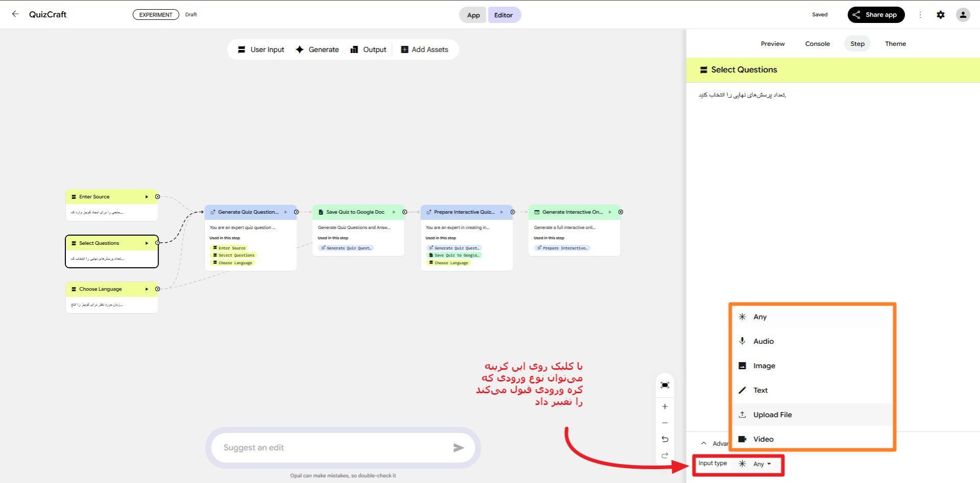This screenshot has height=483, width=980.
Task: Run the Enter Source step play control
Action: 146,196
